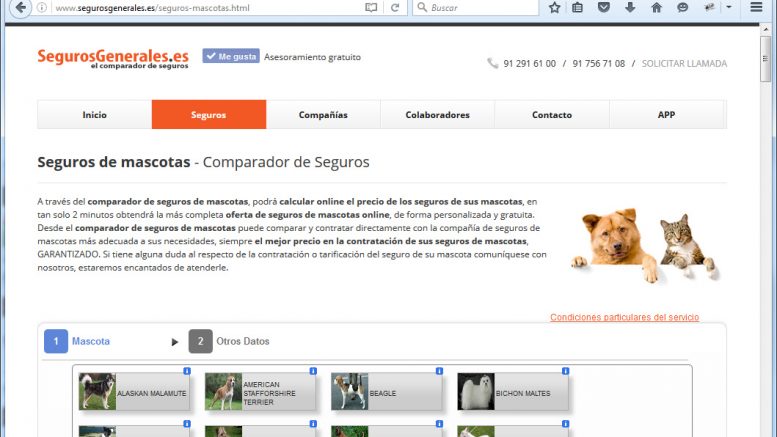Click the toolbar extension icon beside the dropdown arrow
Image resolution: width=777 pixels, height=437 pixels.
pos(710,7)
